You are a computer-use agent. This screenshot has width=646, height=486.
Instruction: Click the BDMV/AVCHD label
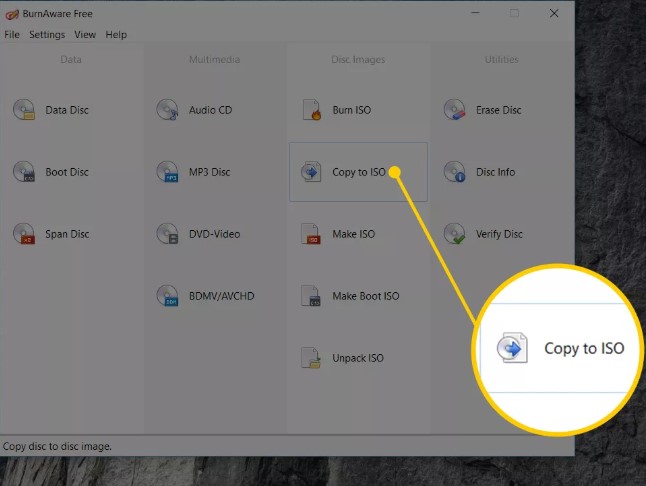(x=222, y=296)
